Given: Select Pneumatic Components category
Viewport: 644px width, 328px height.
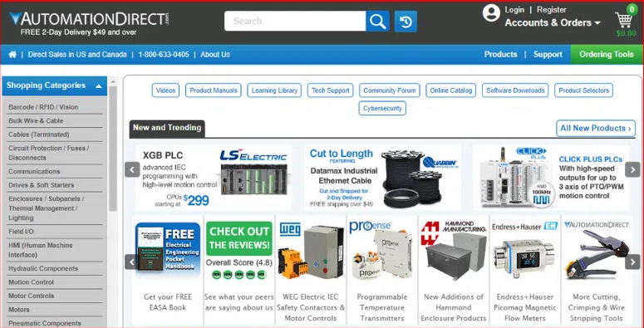Looking at the screenshot, I should (44, 323).
